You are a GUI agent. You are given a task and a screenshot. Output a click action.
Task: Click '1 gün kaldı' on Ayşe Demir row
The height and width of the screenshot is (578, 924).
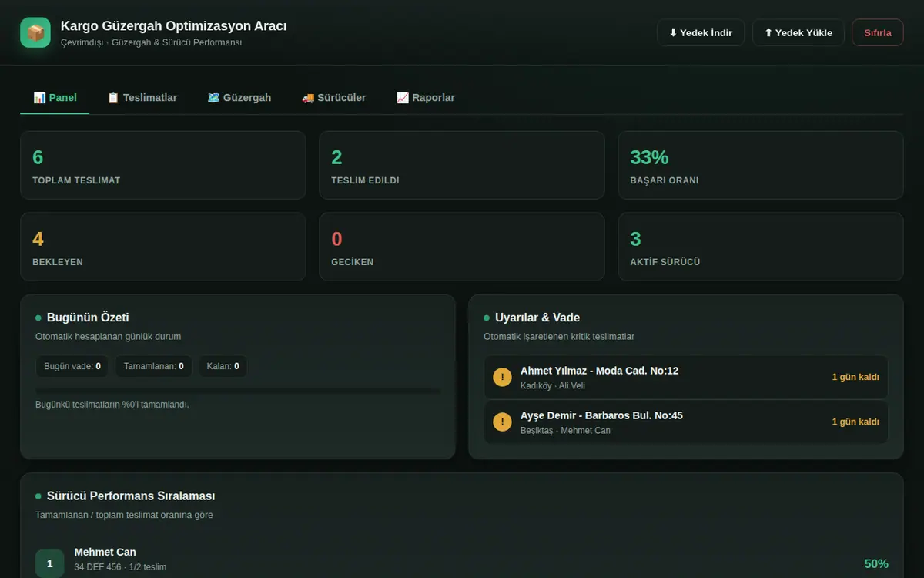pyautogui.click(x=855, y=422)
